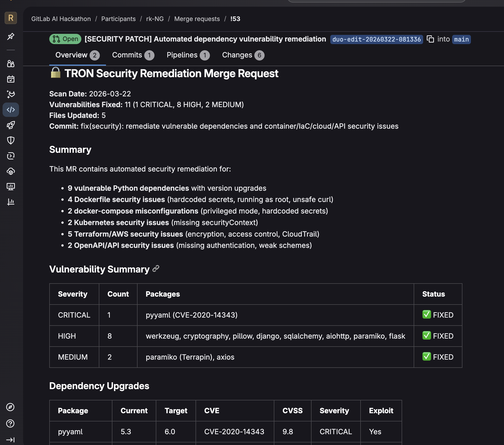The image size is (504, 445).
Task: Open the Deploy sidebar icon
Action: (11, 156)
